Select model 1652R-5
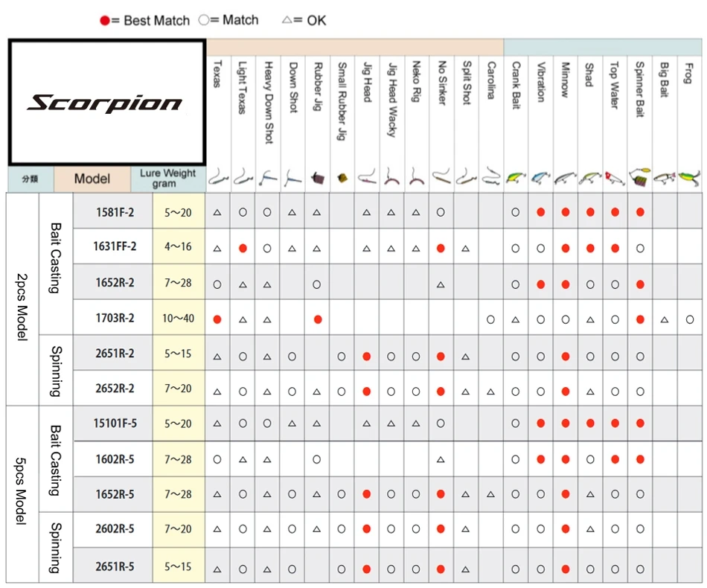Screen dimensions: 707x588 [115, 494]
